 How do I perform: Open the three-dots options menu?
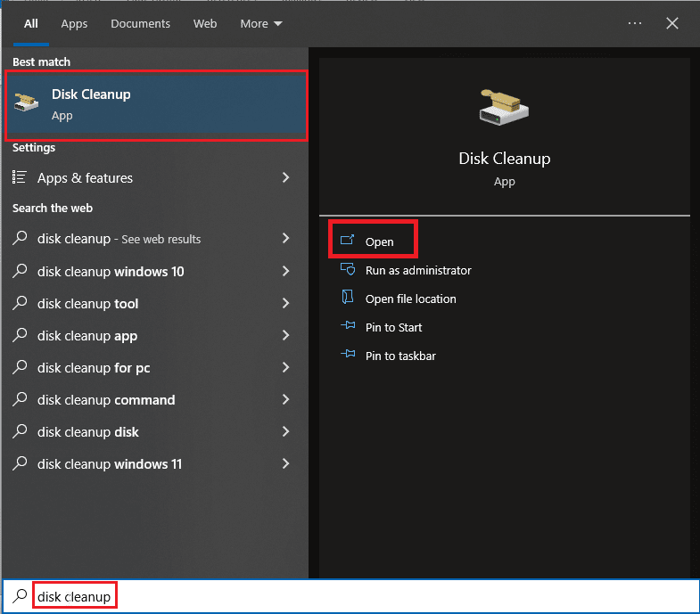(x=634, y=23)
